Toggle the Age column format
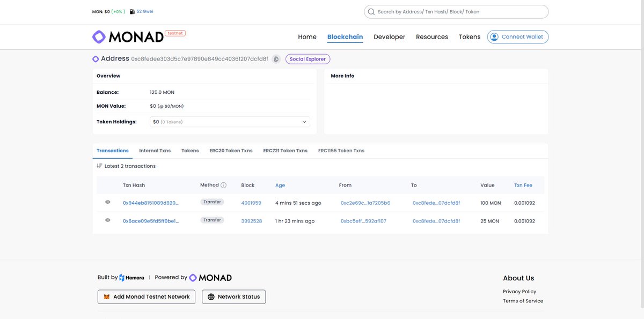 tap(280, 185)
